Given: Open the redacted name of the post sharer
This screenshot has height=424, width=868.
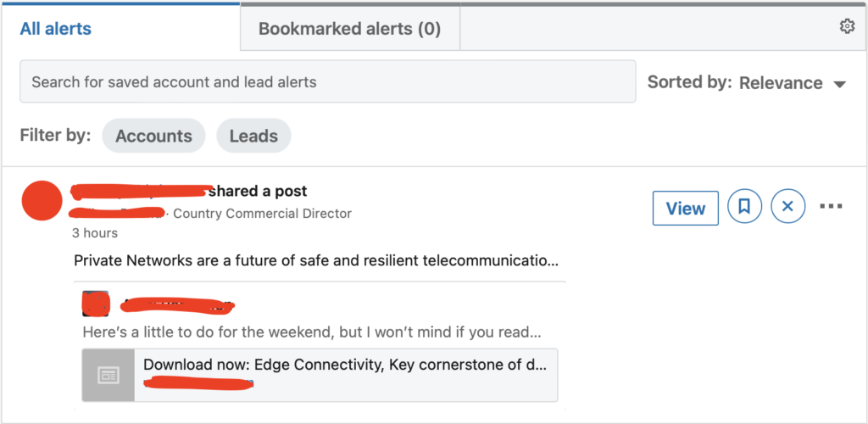Looking at the screenshot, I should 140,190.
